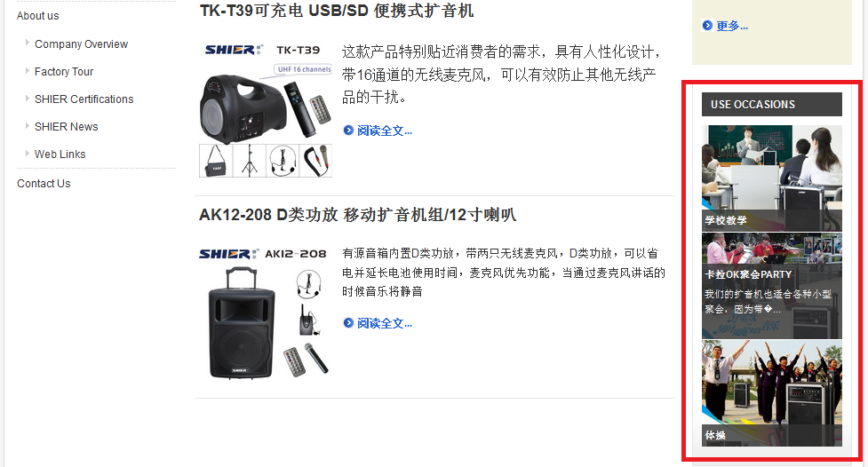Click the UHF 16 channels badge
Viewport: 868px width, 467px height.
pos(303,70)
